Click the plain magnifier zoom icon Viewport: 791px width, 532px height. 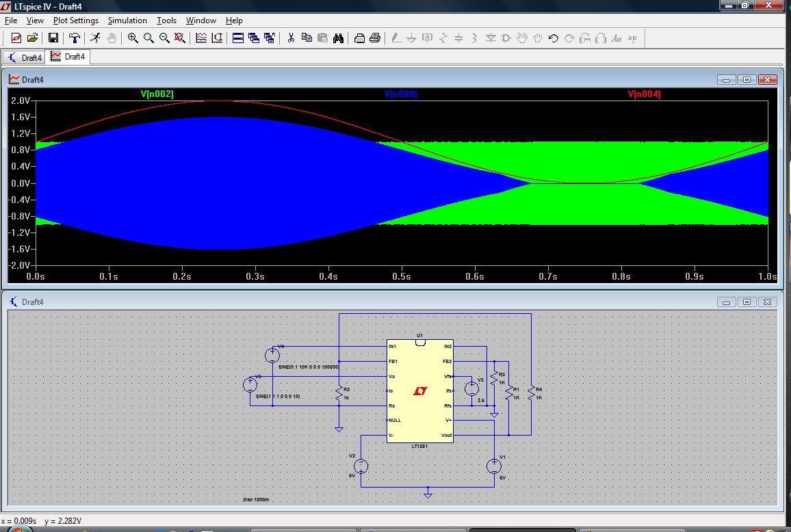point(148,38)
